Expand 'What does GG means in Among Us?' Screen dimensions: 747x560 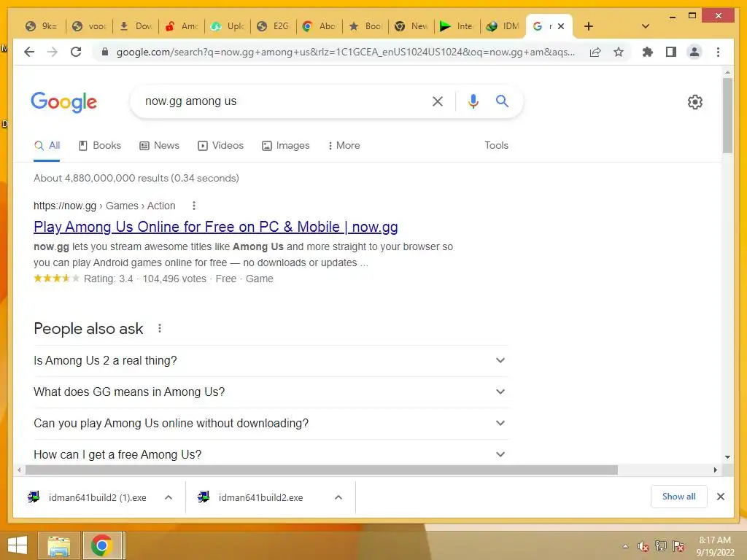click(x=271, y=392)
